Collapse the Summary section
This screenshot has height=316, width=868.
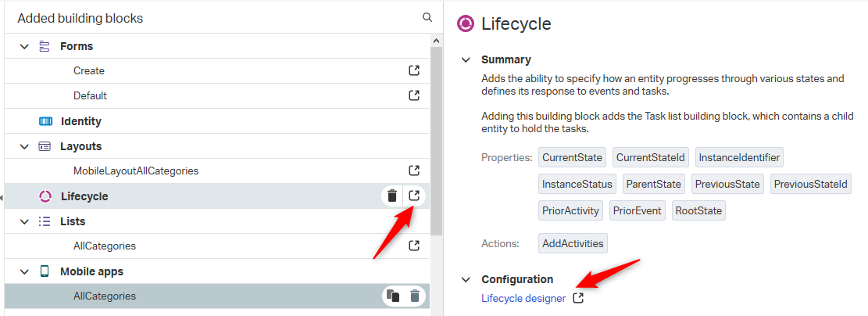tap(466, 59)
